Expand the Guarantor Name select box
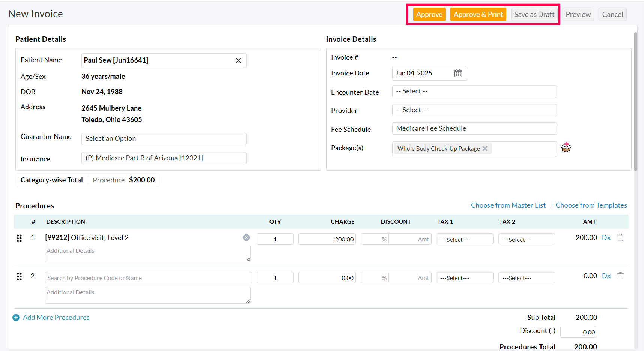The width and height of the screenshot is (644, 351). tap(164, 139)
